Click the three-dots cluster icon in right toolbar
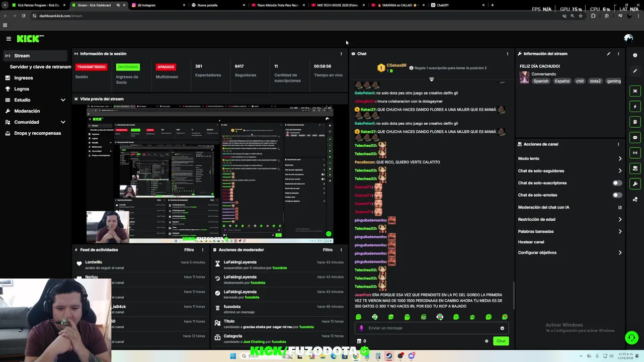The height and width of the screenshot is (362, 644). pyautogui.click(x=635, y=200)
